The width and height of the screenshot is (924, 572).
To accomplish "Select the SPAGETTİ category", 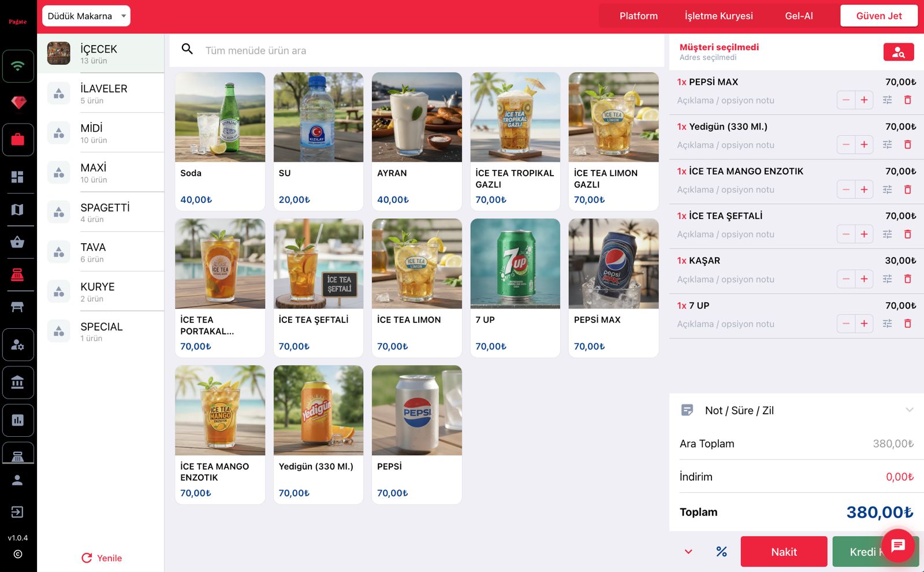I will (x=101, y=212).
